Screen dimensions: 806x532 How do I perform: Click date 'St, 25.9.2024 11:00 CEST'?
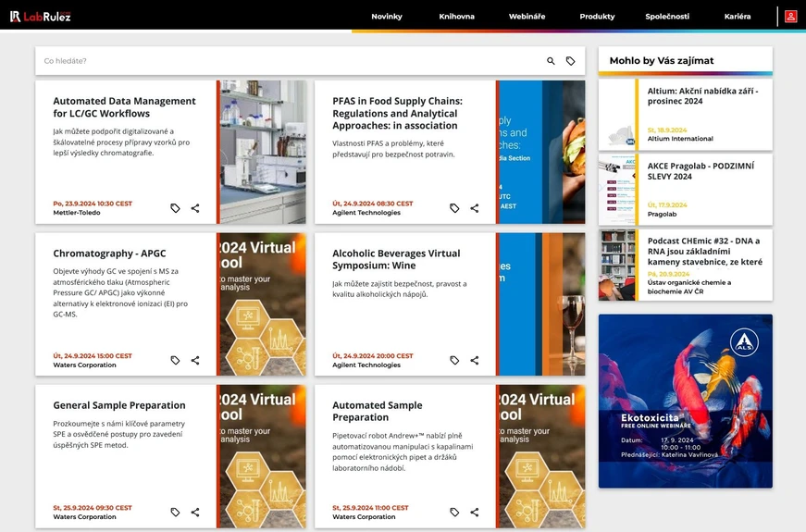click(370, 508)
